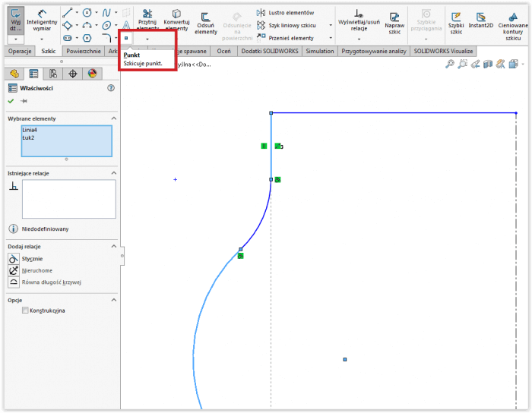Open DisplayManager color sphere tab
Screen dimensions: 532x413
click(92, 74)
